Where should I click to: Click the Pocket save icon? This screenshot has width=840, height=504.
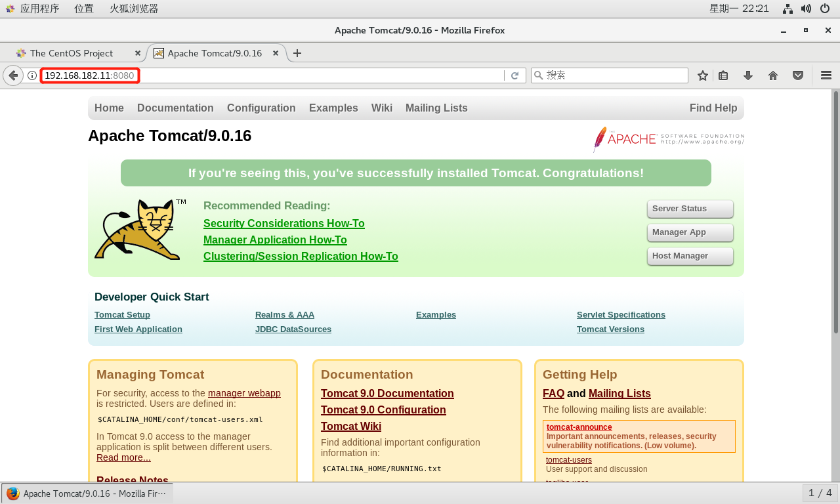point(798,75)
